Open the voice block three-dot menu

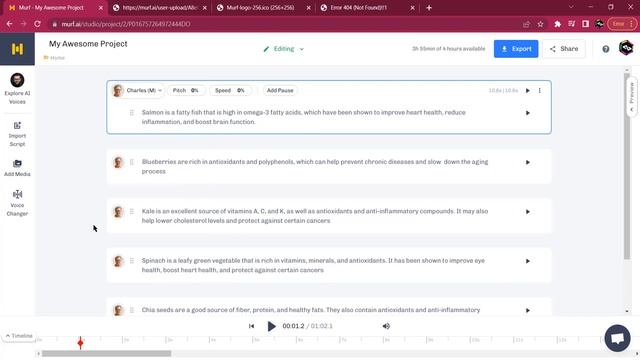[x=540, y=91]
